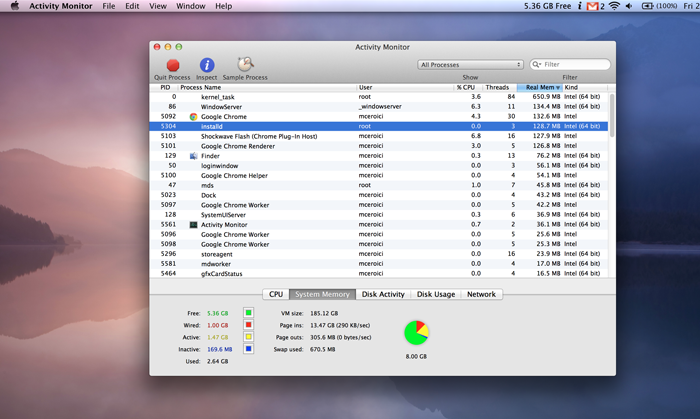Click the 185.12 GB VM size value
The image size is (700, 419).
(324, 313)
